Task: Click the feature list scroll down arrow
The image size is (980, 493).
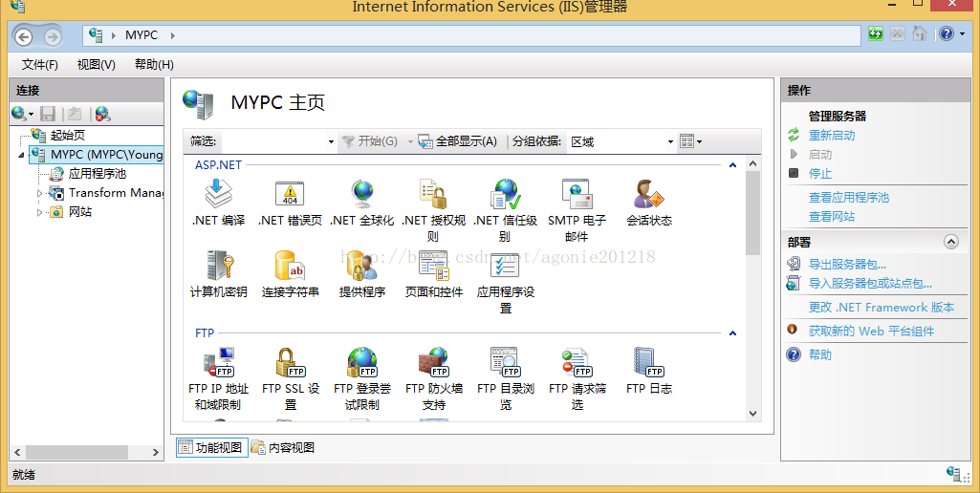Action: click(752, 414)
